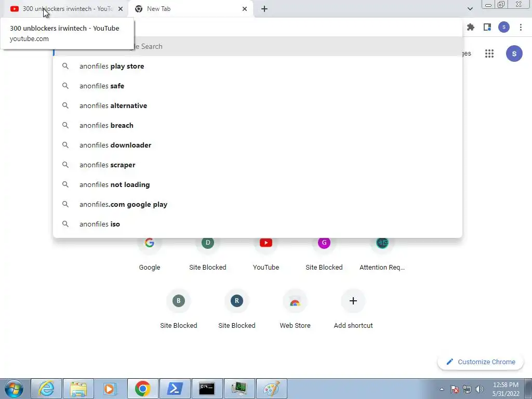Open Windows Explorer folder in taskbar
The height and width of the screenshot is (399, 532).
tap(78, 389)
